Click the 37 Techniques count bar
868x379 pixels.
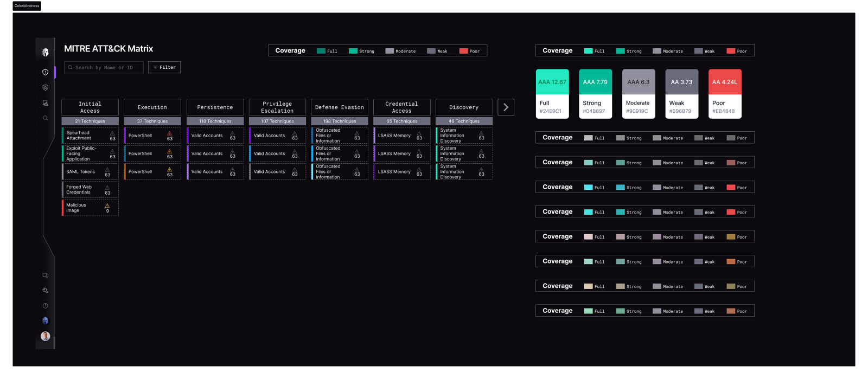(x=152, y=121)
